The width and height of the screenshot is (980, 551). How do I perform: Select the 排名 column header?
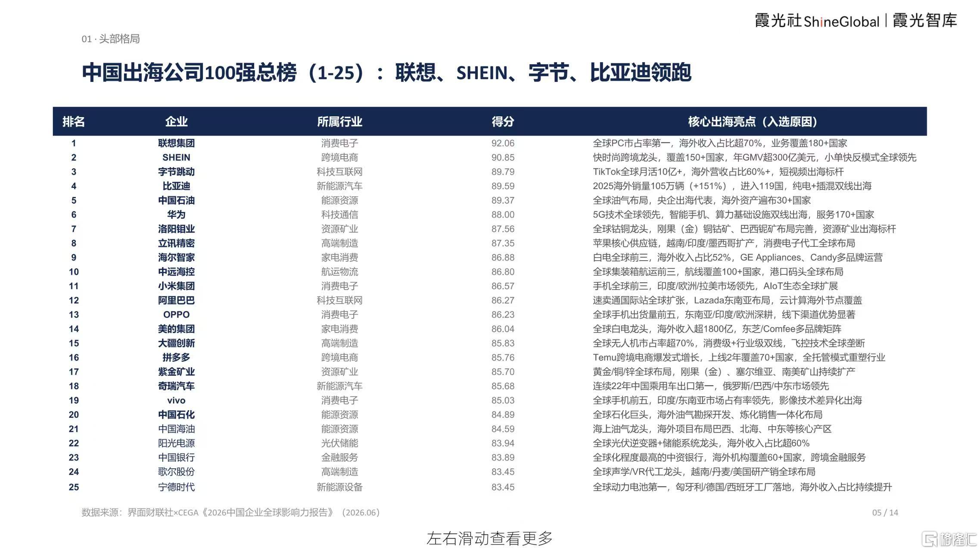tap(74, 121)
